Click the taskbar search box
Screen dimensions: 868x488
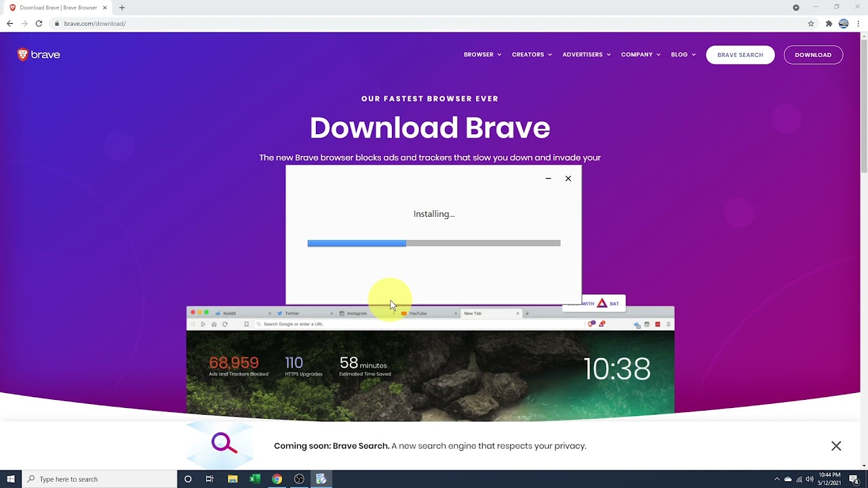[99, 479]
